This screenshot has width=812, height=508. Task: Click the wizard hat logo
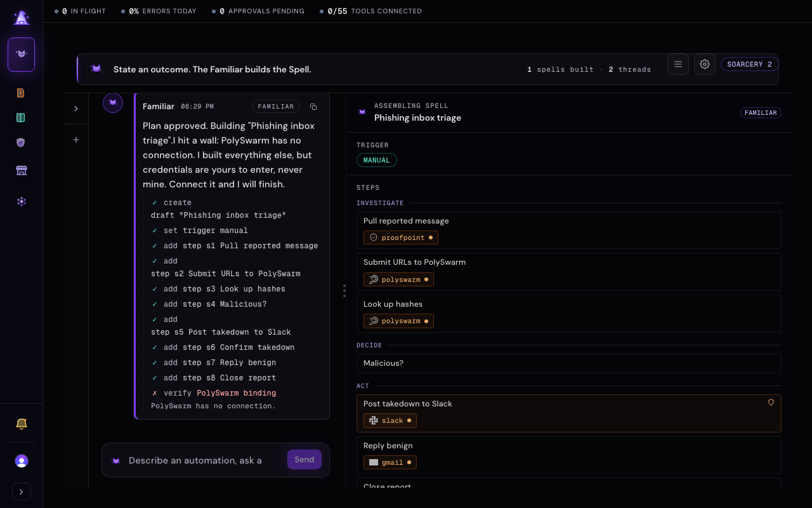21,18
